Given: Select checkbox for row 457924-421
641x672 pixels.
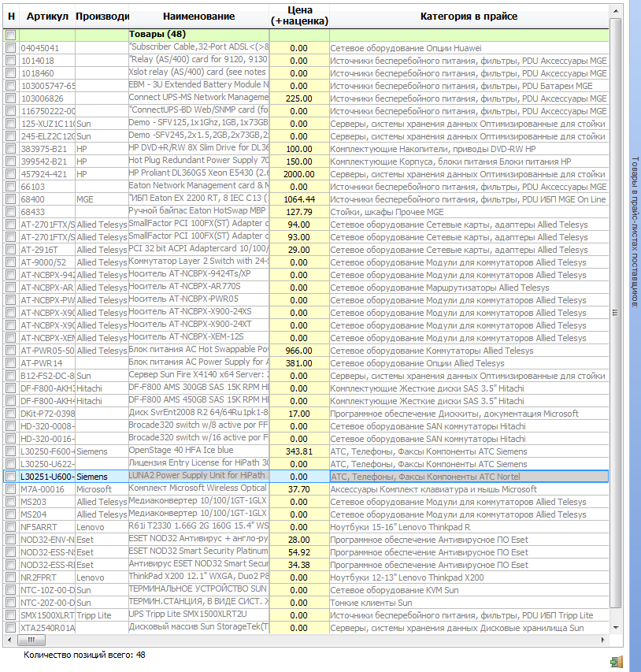Looking at the screenshot, I should point(11,174).
